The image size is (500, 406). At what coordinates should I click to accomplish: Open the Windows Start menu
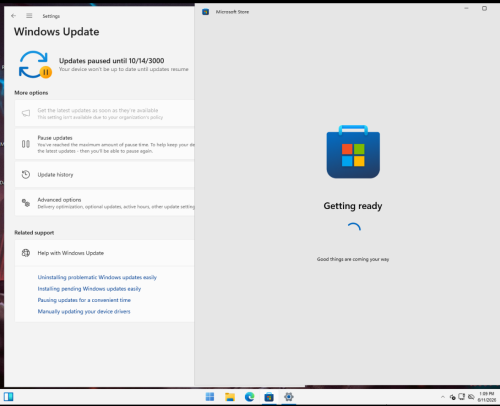pyautogui.click(x=210, y=397)
